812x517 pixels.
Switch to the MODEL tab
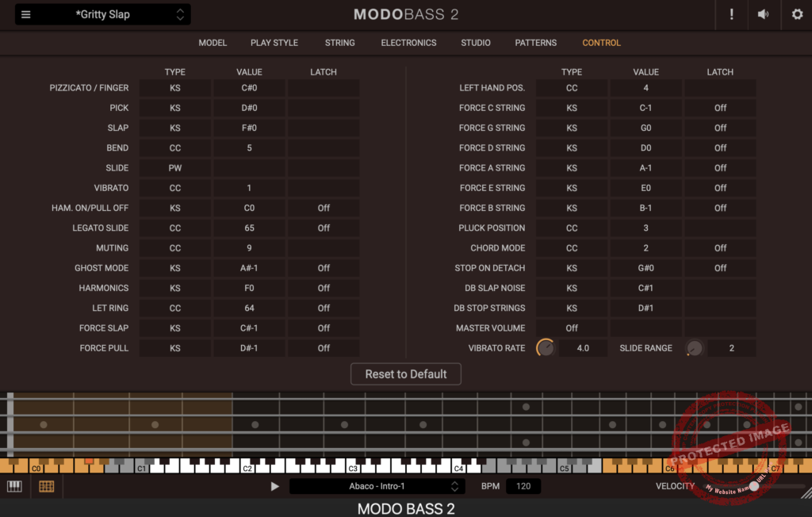(213, 43)
